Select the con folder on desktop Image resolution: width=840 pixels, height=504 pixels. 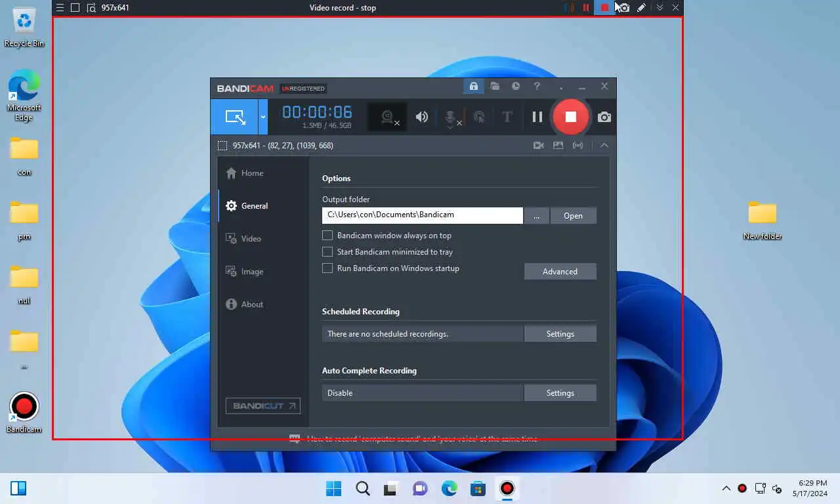coord(24,156)
